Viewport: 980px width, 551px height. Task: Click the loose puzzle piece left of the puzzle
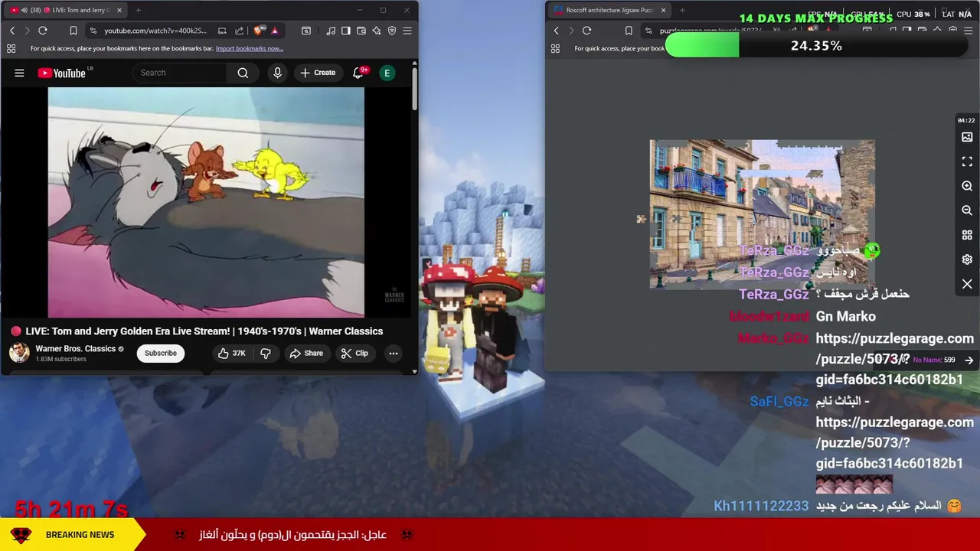click(x=641, y=220)
